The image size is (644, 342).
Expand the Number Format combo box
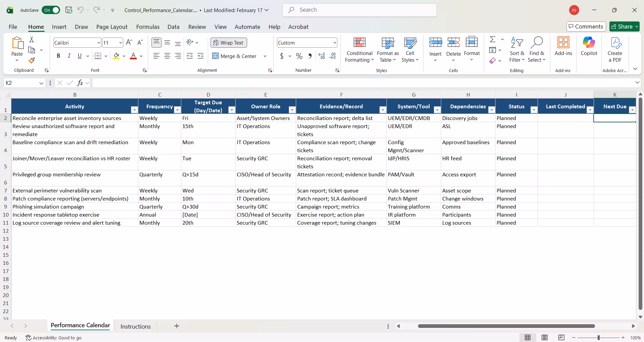335,43
